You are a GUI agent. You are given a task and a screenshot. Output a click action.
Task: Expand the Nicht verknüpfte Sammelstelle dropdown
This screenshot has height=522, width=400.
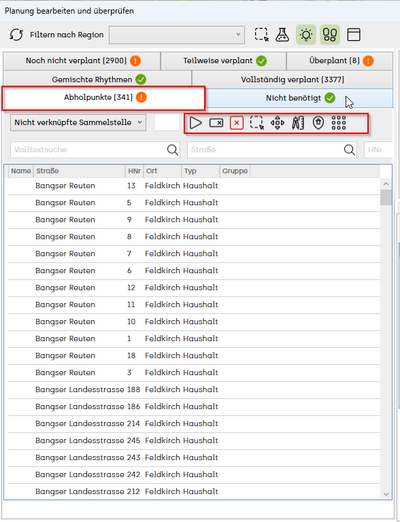(78, 123)
